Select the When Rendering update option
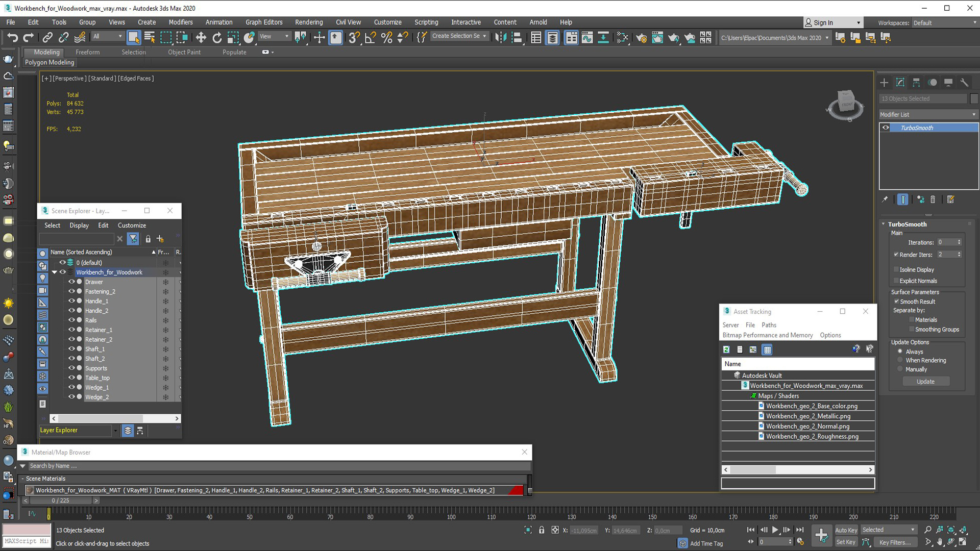This screenshot has height=551, width=980. coord(900,360)
